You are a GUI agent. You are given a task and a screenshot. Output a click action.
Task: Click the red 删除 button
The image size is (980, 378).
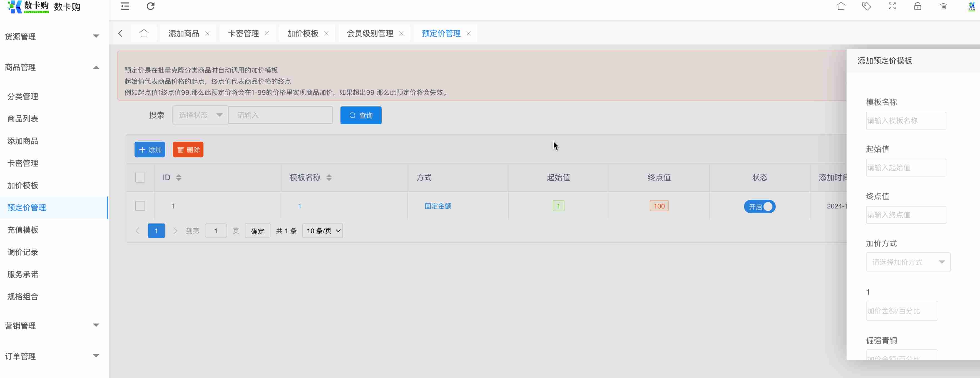(x=188, y=150)
